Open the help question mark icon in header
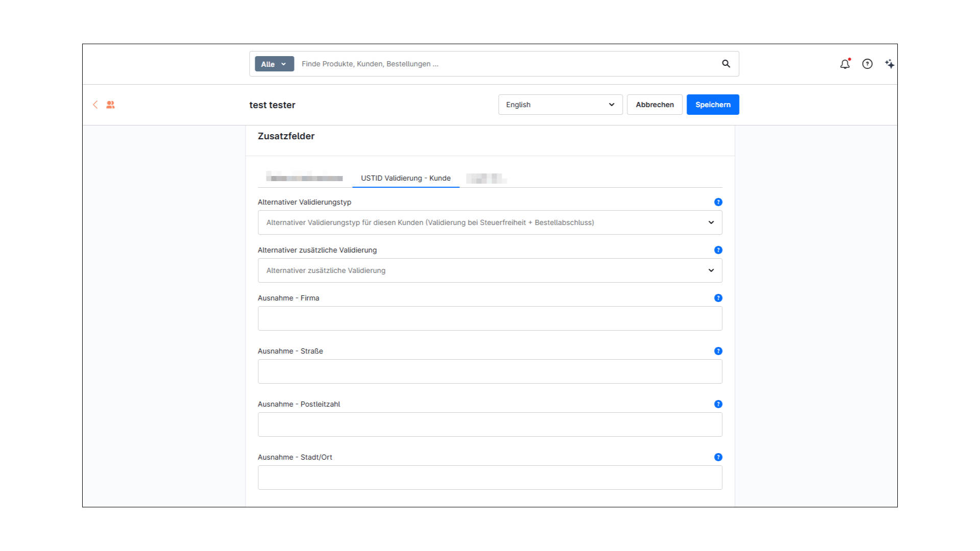The image size is (980, 551). [867, 64]
